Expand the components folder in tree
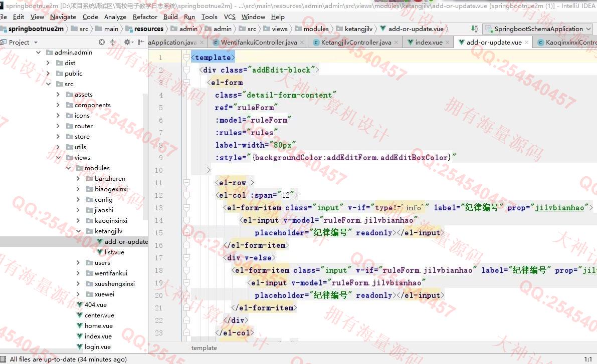This screenshot has width=597, height=364. click(x=58, y=105)
